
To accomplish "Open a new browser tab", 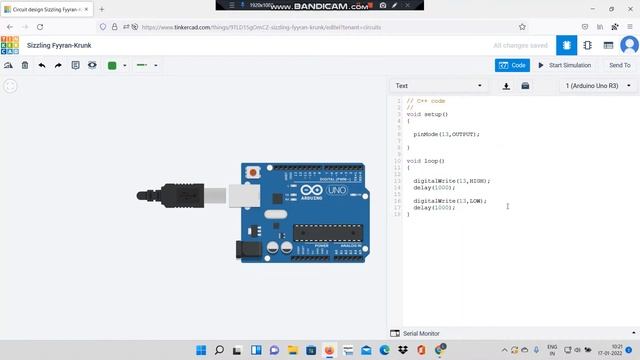I will pos(102,9).
